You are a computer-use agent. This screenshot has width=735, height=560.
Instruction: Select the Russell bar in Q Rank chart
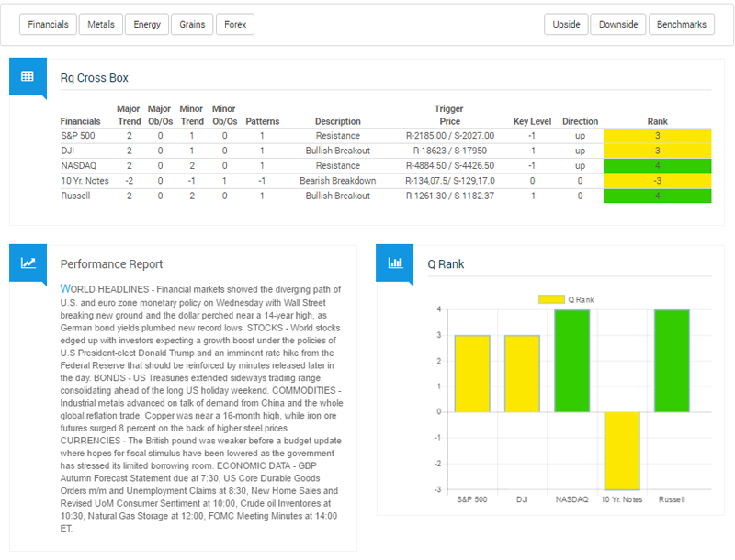coord(672,361)
